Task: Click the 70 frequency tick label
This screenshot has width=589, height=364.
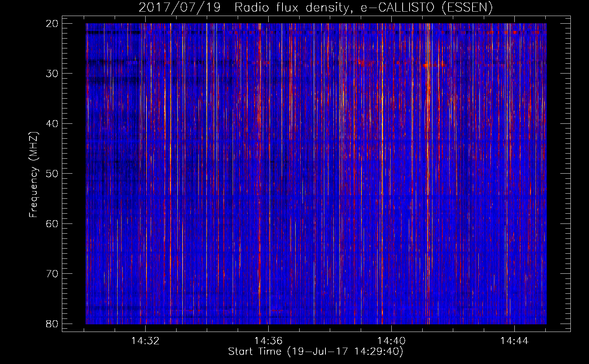Action: (x=52, y=274)
